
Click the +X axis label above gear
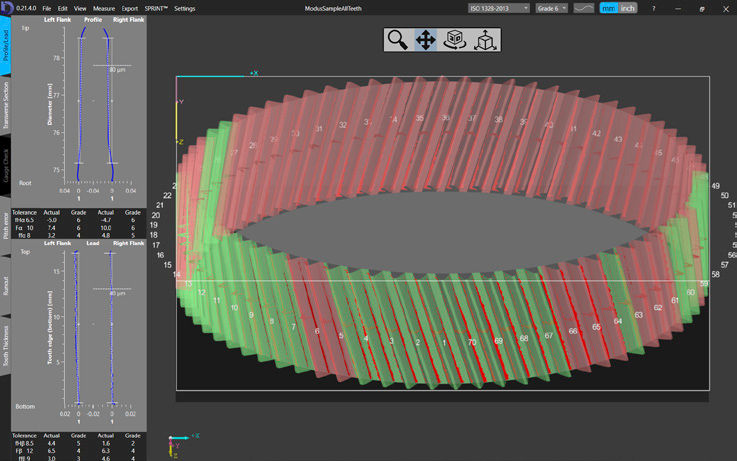tap(254, 73)
